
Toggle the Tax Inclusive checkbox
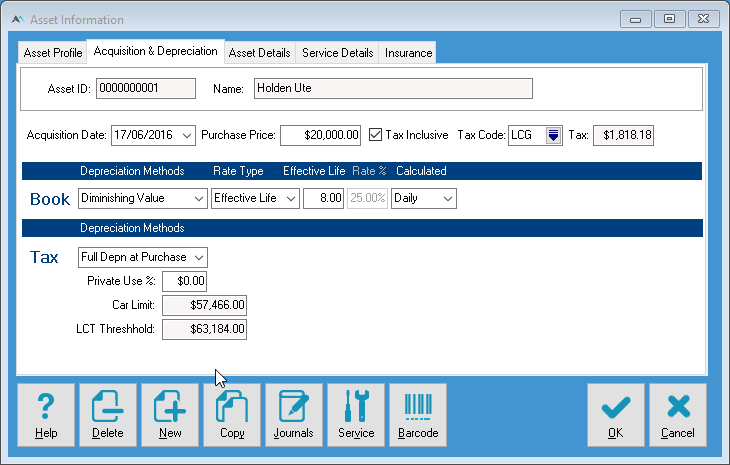tap(376, 135)
